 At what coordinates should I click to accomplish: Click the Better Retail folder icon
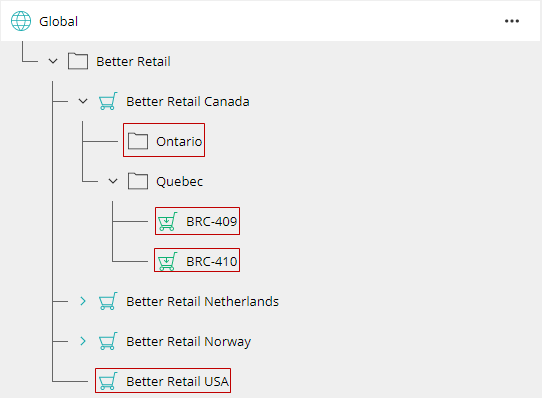click(78, 61)
